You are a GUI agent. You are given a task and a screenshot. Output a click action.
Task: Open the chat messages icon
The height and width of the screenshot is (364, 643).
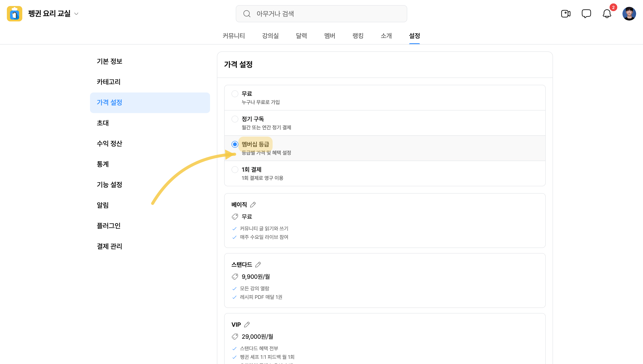(586, 13)
